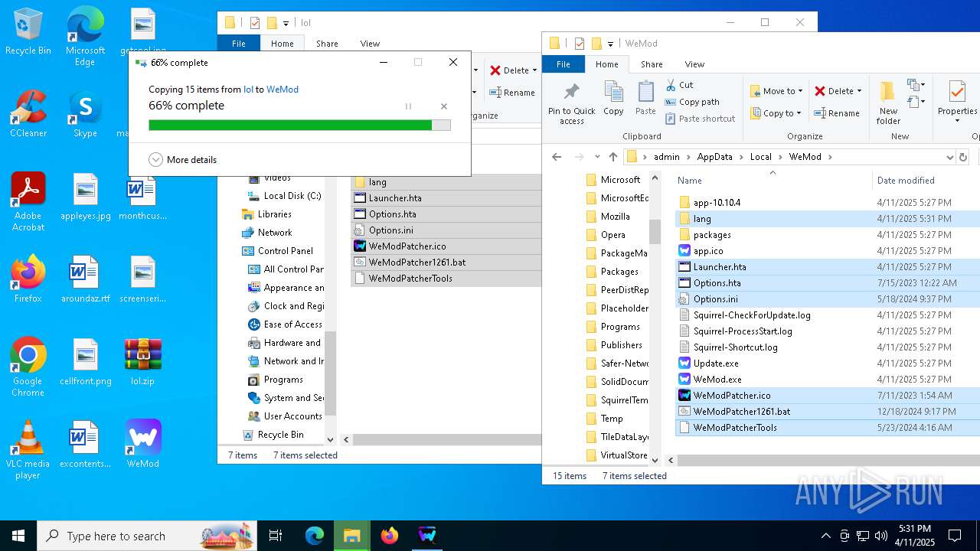Screen dimensions: 980x551
Task: Open File Explorer in the taskbar
Action: pos(352,536)
